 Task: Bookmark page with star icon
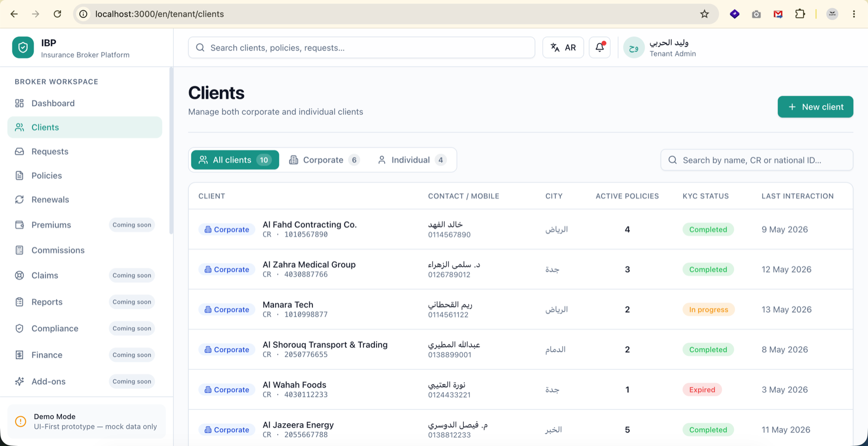[x=704, y=14]
